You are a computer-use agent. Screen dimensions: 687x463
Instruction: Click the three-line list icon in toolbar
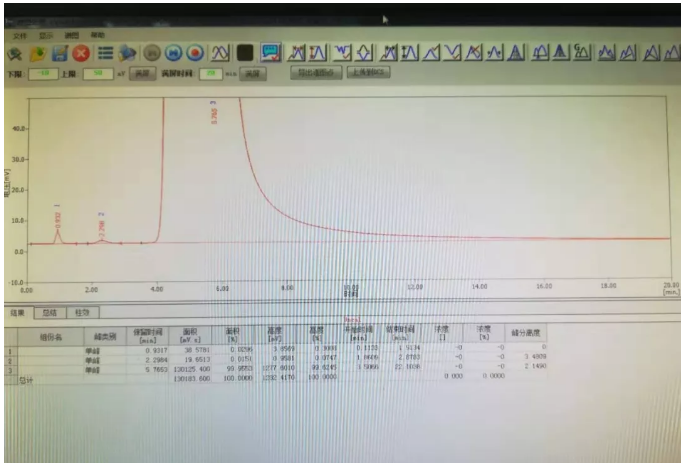click(104, 53)
